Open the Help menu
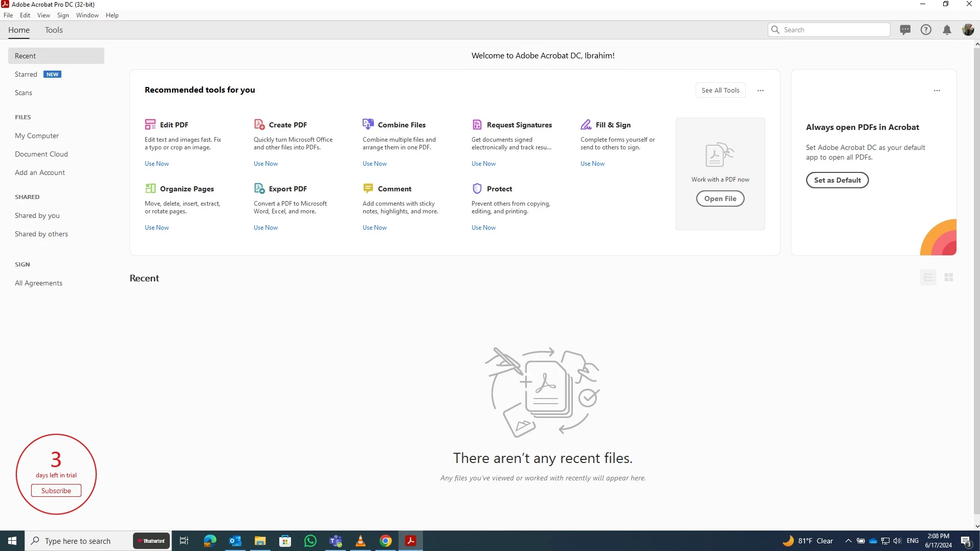 [x=112, y=15]
